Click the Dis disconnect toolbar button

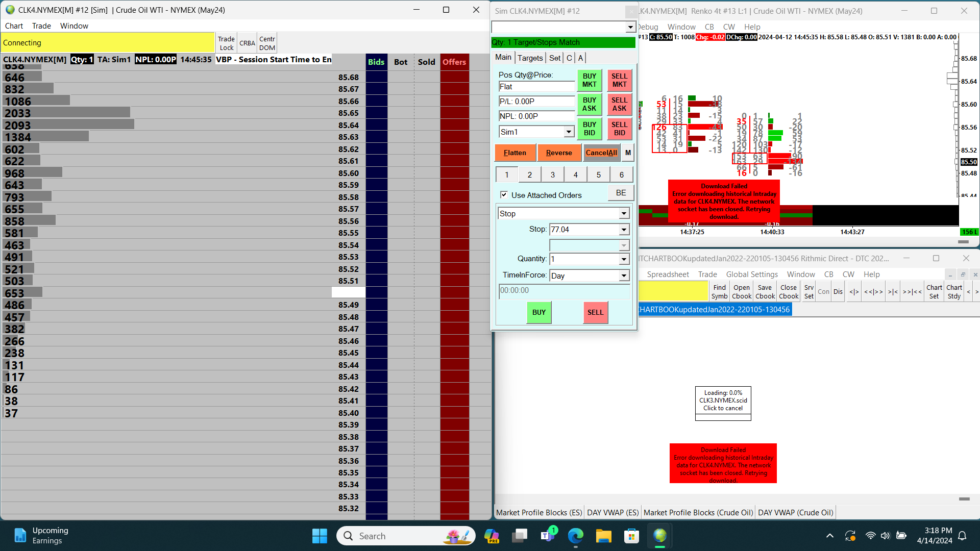click(838, 292)
